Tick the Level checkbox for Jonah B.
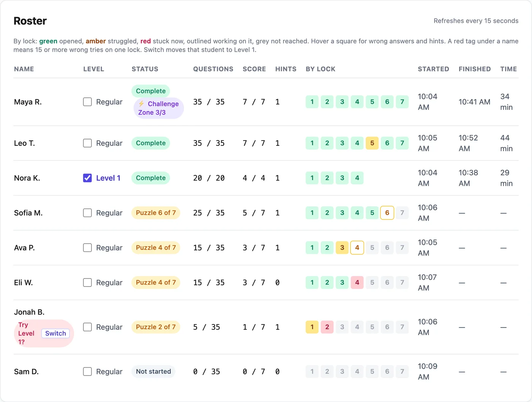Screen dimensions: 532x402 coord(87,327)
